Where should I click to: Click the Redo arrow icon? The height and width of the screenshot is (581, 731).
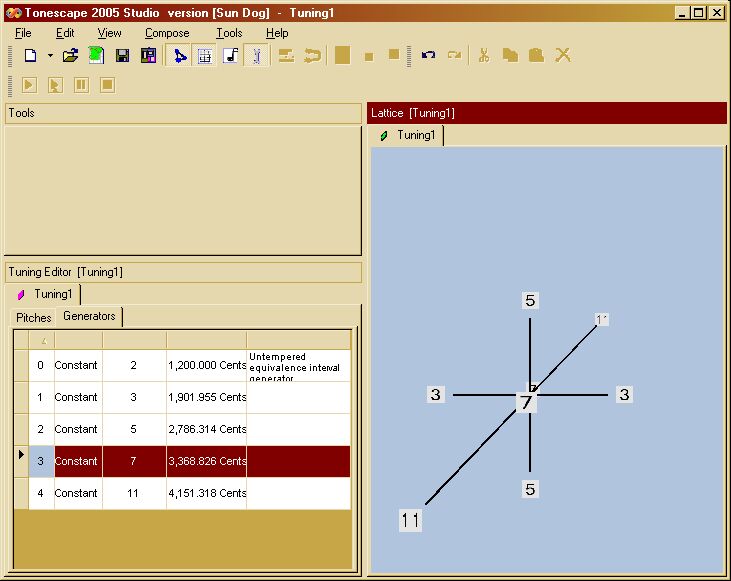pos(454,55)
